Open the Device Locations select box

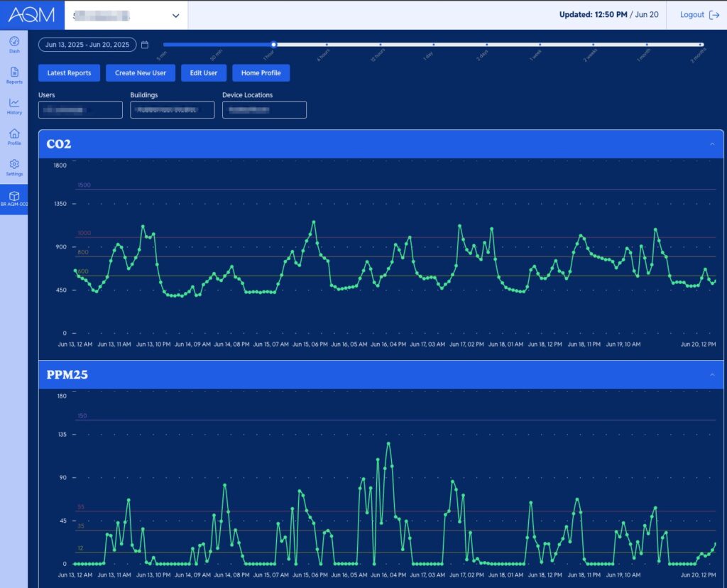[264, 110]
